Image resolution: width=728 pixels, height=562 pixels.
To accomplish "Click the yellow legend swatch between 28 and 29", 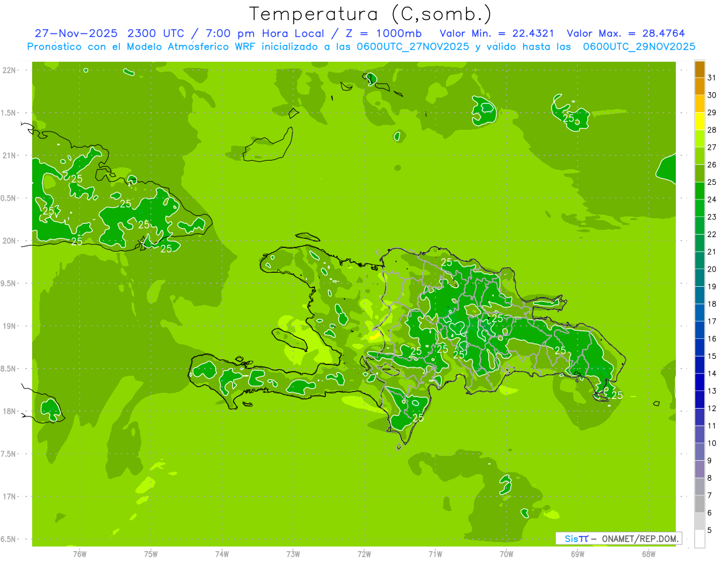I will 699,122.
